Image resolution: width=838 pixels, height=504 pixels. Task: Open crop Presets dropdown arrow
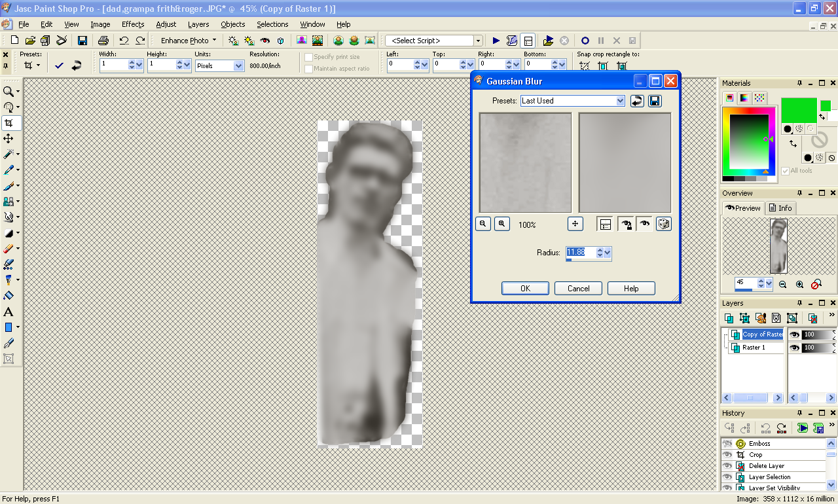[38, 65]
